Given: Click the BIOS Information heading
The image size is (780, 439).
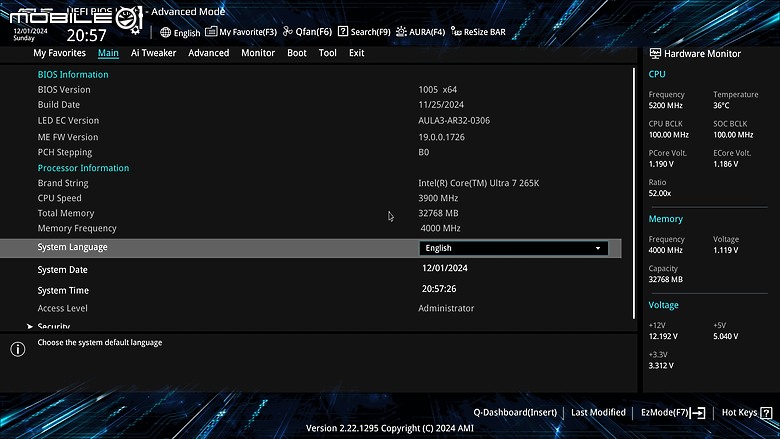Looking at the screenshot, I should click(73, 75).
